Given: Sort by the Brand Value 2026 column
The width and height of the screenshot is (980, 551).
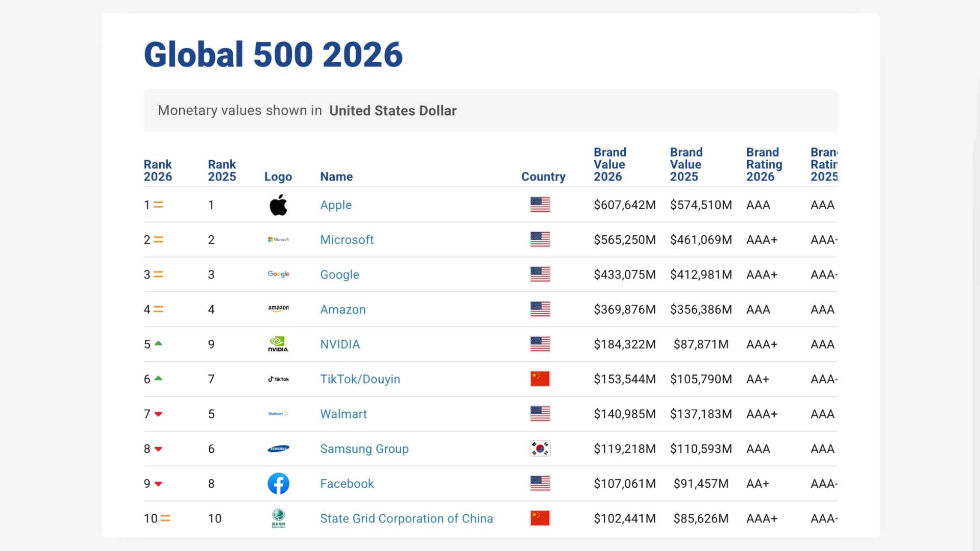Looking at the screenshot, I should coord(609,164).
